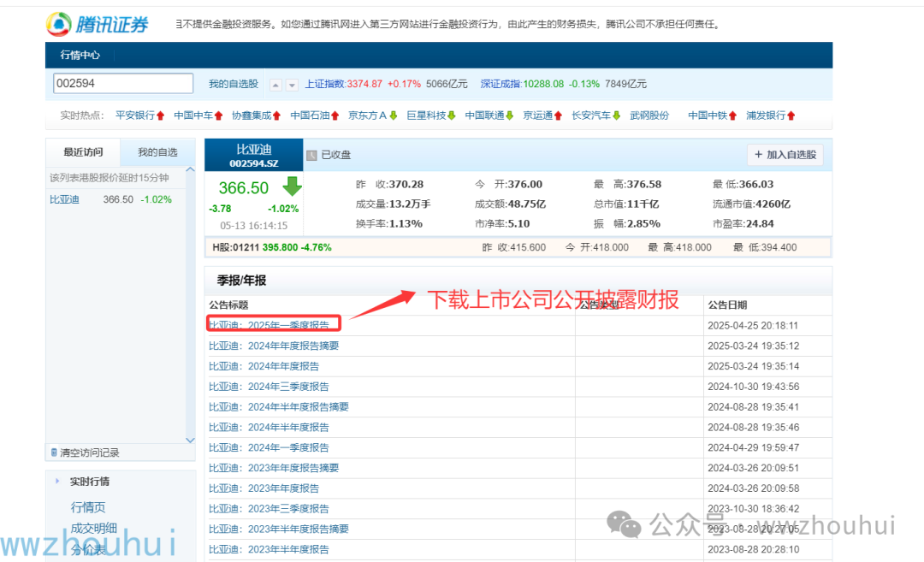The width and height of the screenshot is (924, 562).
Task: Click the 公告日期 column header
Action: click(727, 305)
